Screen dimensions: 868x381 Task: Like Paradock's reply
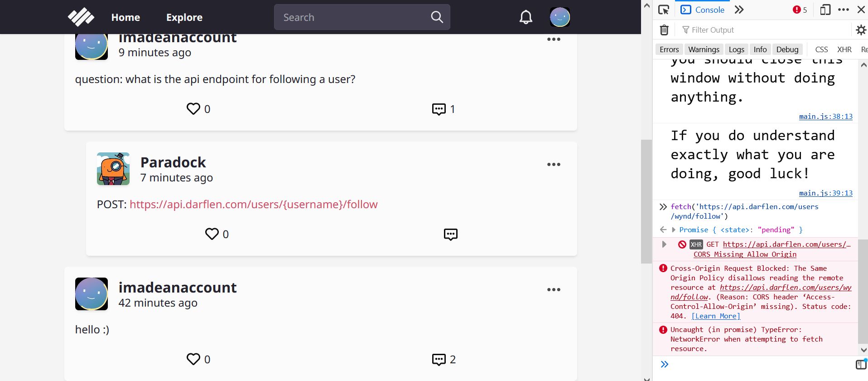coord(212,234)
